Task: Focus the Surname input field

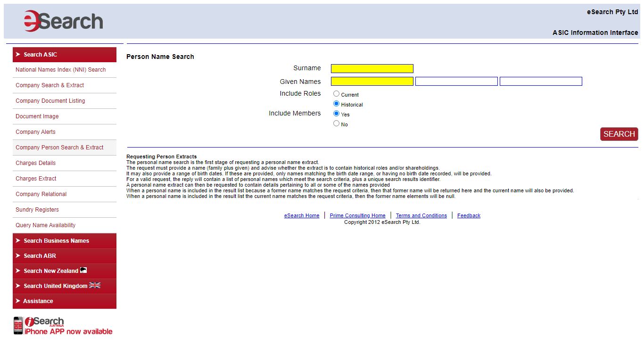Action: (x=372, y=69)
